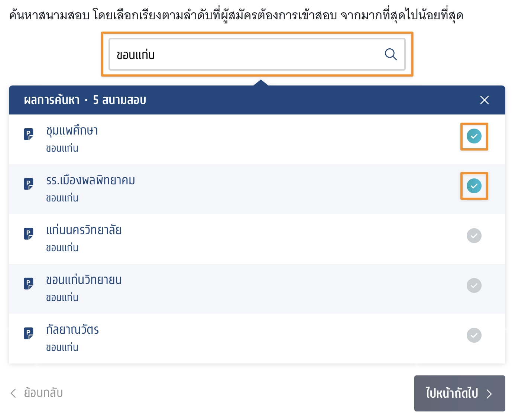This screenshot has width=515, height=420.
Task: Uncheck the ชุมแพศึกษา exam venue
Action: pos(474,136)
